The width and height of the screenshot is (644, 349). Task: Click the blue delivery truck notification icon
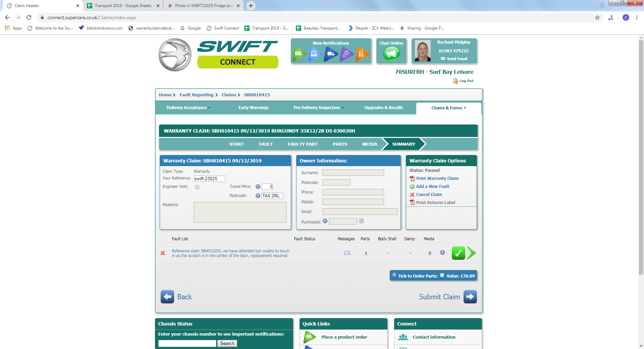331,54
